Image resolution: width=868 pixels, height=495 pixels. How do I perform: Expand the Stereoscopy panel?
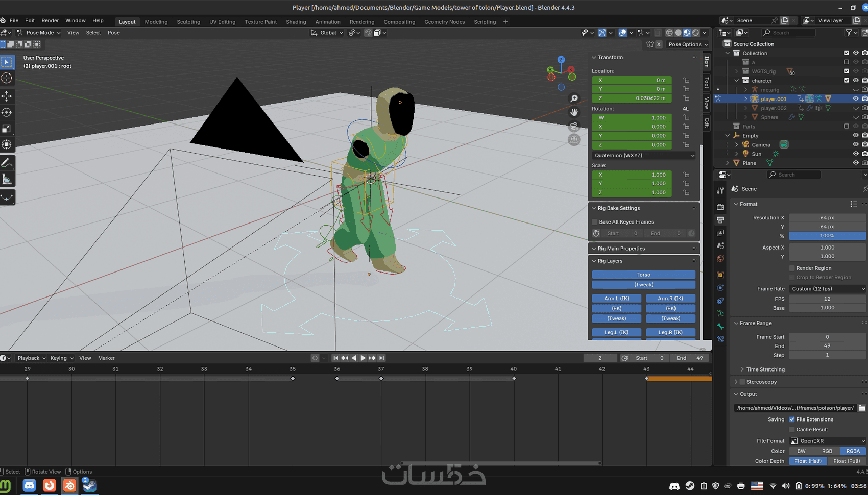tap(736, 382)
